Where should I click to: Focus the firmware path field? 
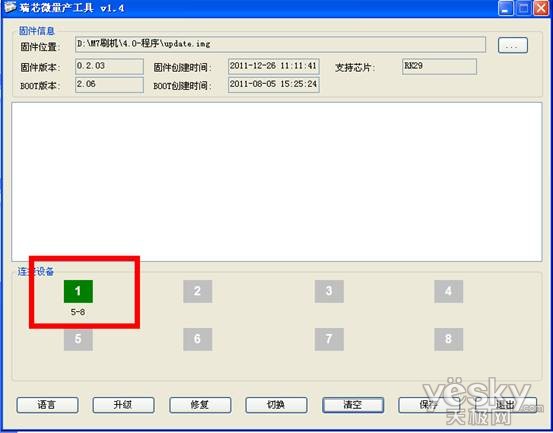pos(280,44)
